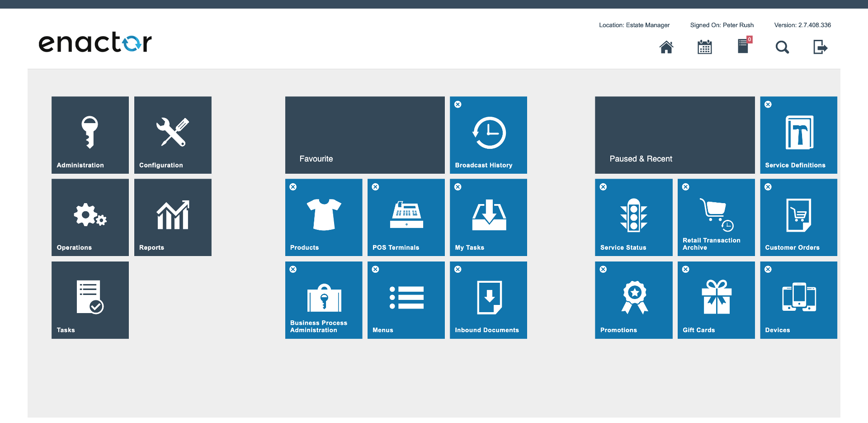
Task: Select the Operations tile
Action: pos(90,217)
